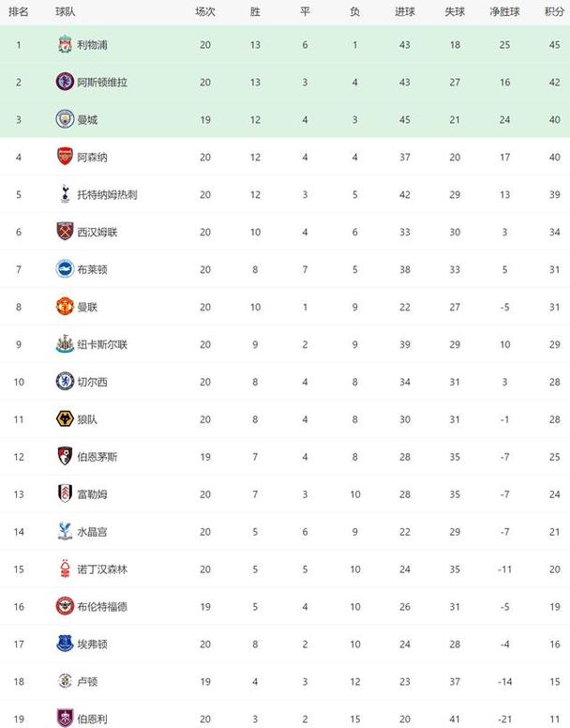This screenshot has width=570, height=728.
Task: Open the Newcastle United crest icon
Action: (x=65, y=344)
